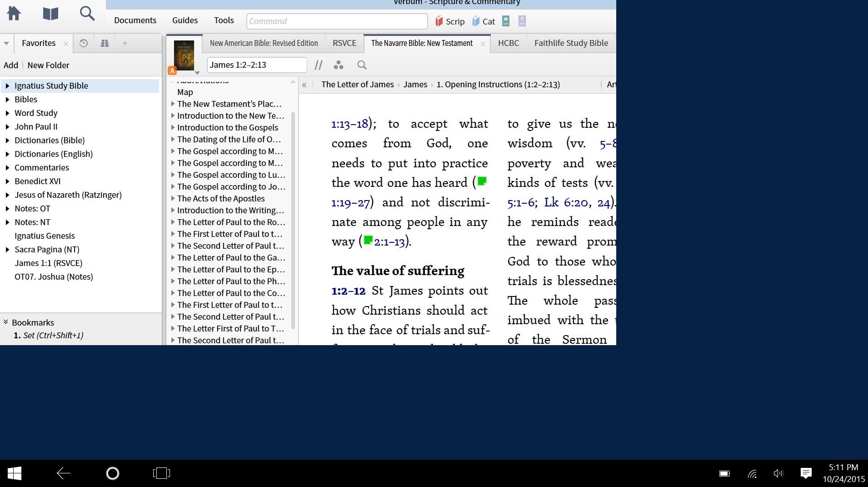
Task: Open the Search magnifier icon in top bar
Action: (x=87, y=13)
